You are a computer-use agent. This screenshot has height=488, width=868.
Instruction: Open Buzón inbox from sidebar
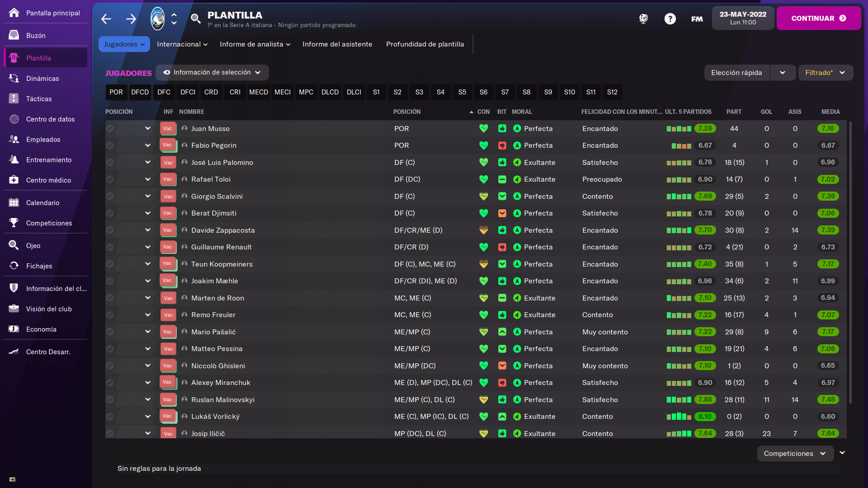pyautogui.click(x=36, y=35)
